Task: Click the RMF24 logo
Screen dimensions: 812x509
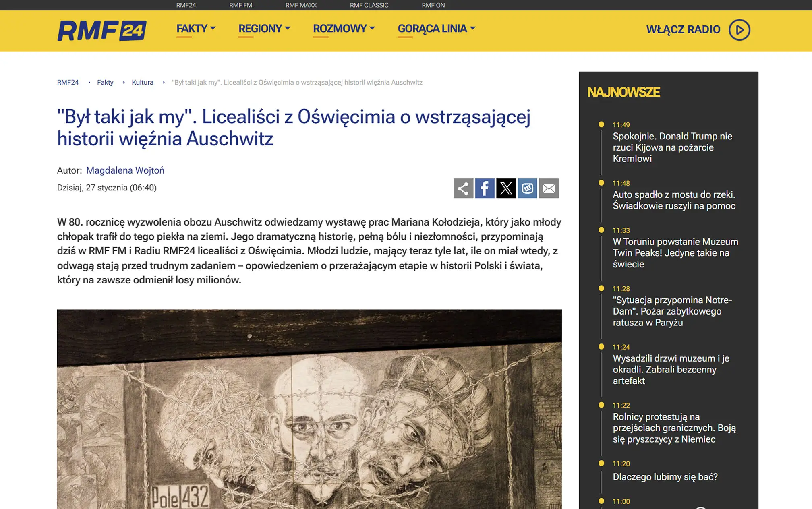Action: click(x=102, y=31)
